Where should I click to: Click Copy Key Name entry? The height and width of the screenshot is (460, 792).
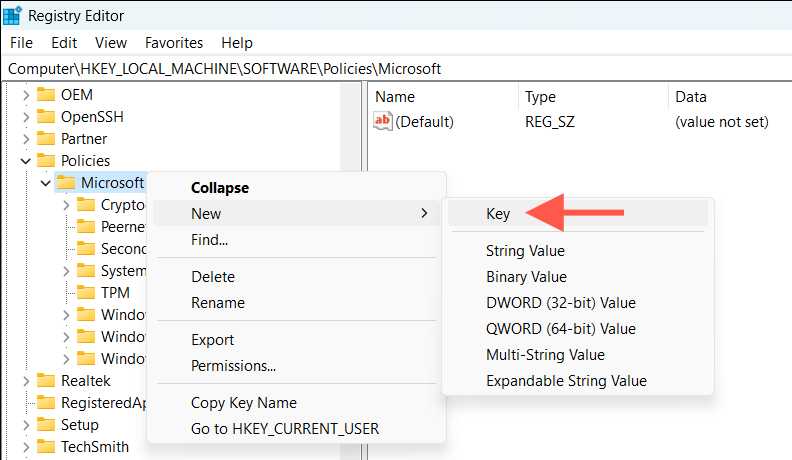pos(243,403)
